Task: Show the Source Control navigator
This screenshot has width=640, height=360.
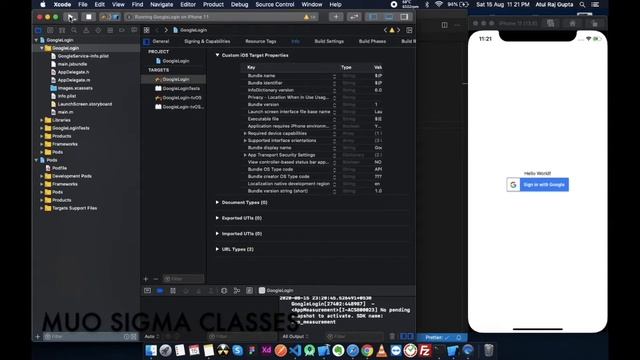Action: coord(50,30)
